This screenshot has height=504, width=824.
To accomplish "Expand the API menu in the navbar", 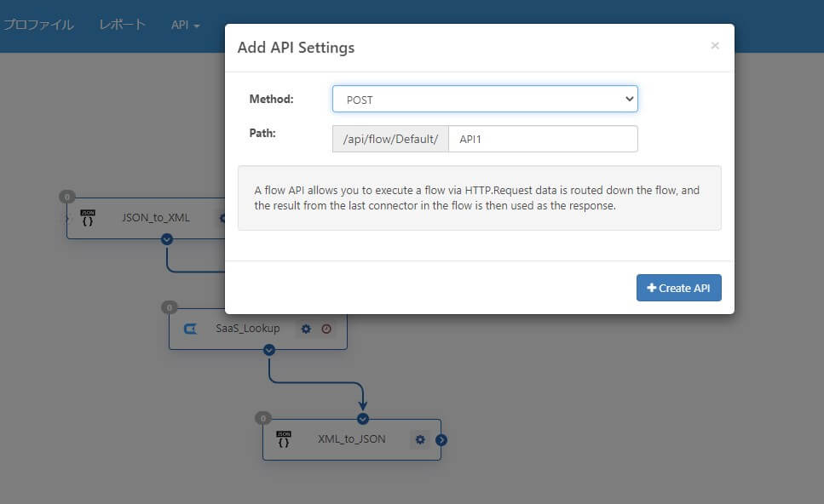I will click(185, 25).
